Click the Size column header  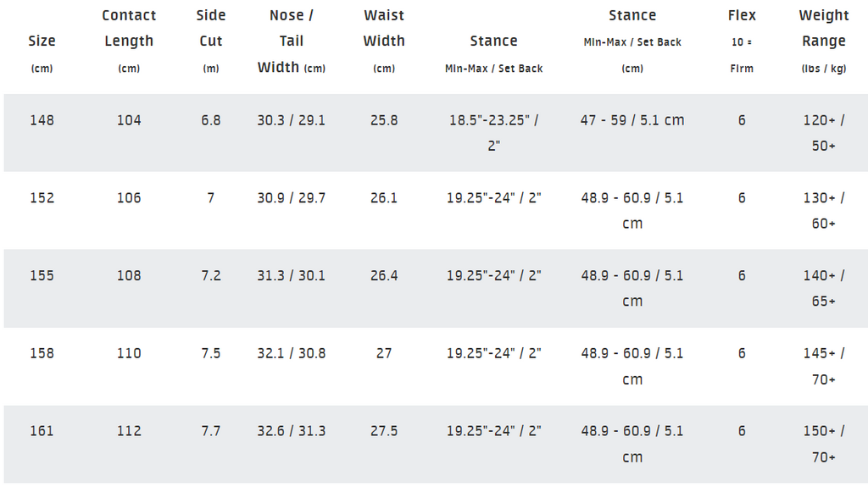coord(42,53)
